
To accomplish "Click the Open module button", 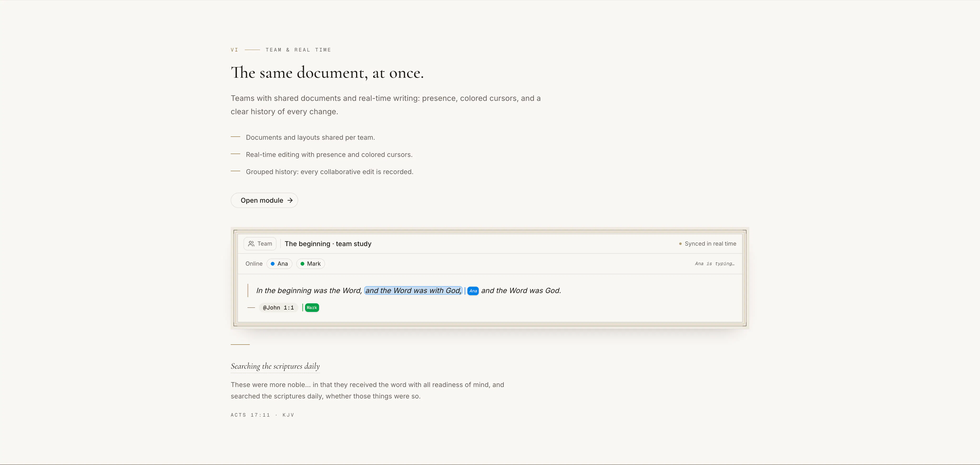I will coord(264,200).
